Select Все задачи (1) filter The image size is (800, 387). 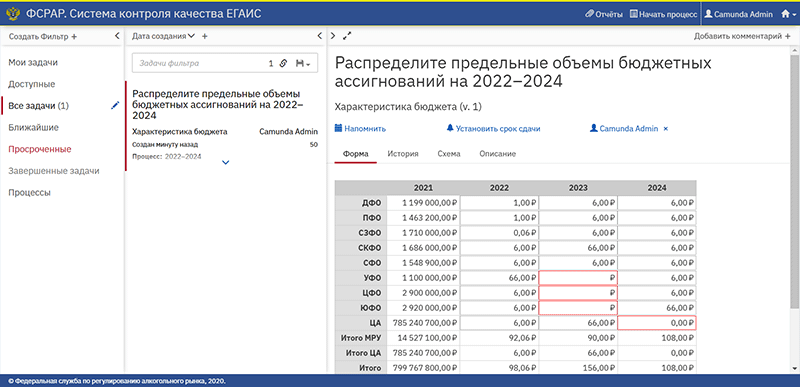click(x=39, y=106)
